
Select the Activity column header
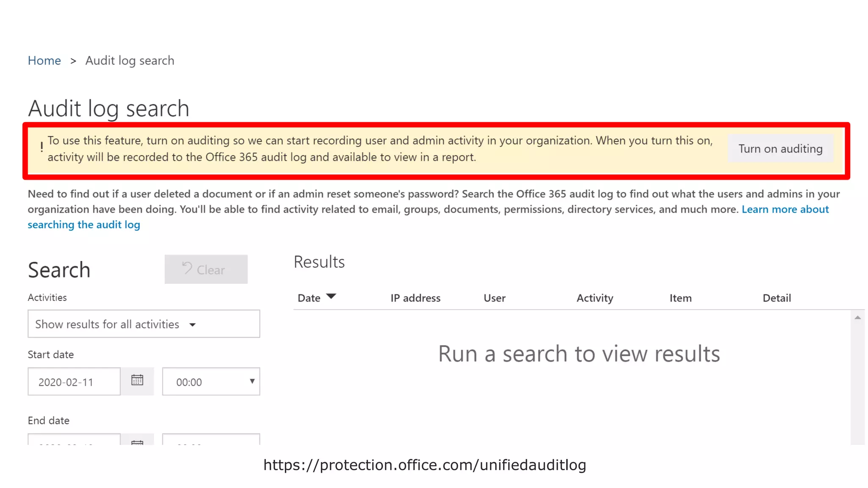(595, 298)
